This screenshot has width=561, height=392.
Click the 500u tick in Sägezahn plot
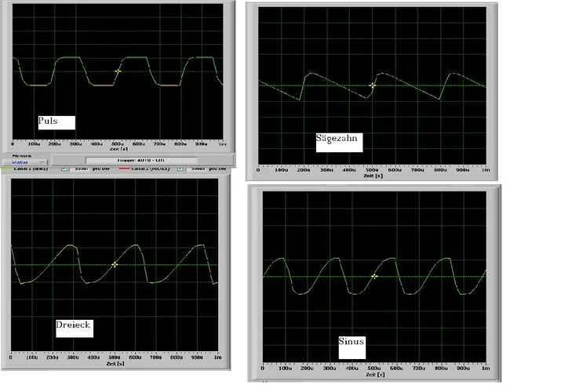(372, 170)
